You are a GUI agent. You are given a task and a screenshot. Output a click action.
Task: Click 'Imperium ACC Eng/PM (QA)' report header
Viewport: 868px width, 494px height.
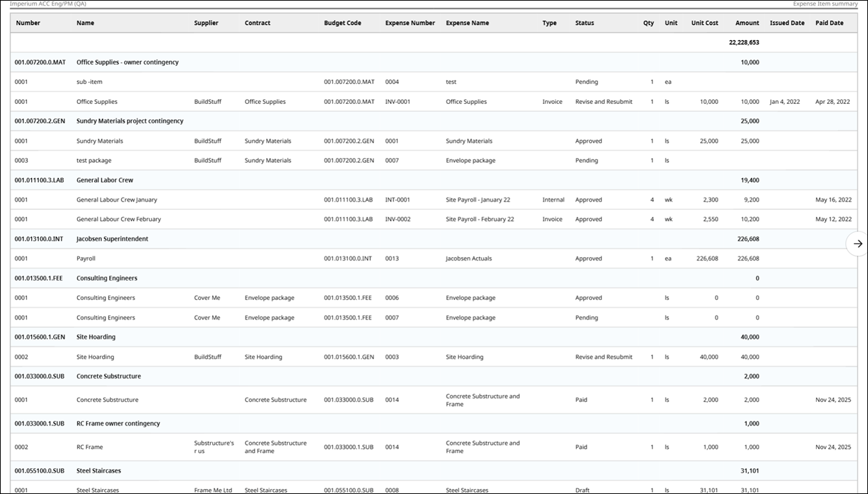pyautogui.click(x=48, y=3)
